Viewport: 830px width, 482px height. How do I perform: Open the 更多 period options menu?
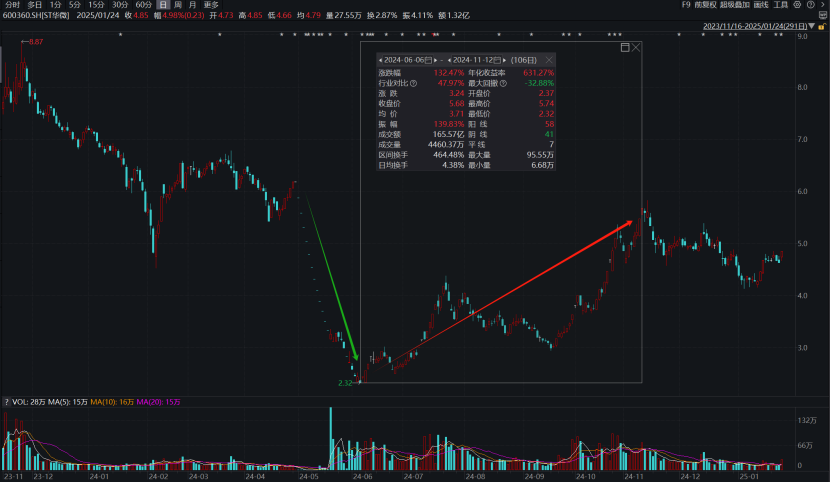pos(211,5)
